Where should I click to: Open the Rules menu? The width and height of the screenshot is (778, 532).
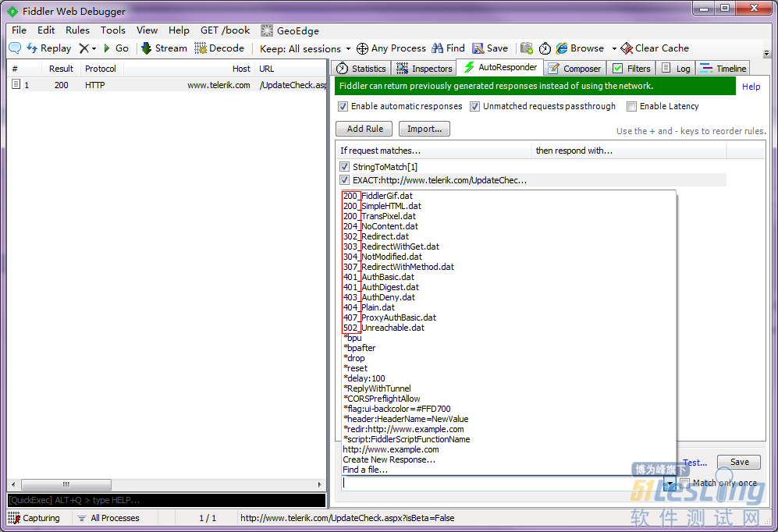(77, 30)
